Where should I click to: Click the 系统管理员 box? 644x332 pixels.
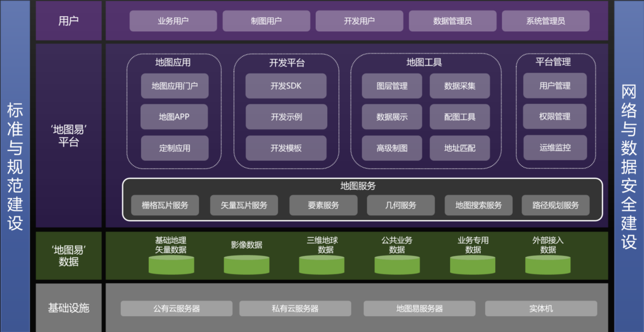[546, 21]
